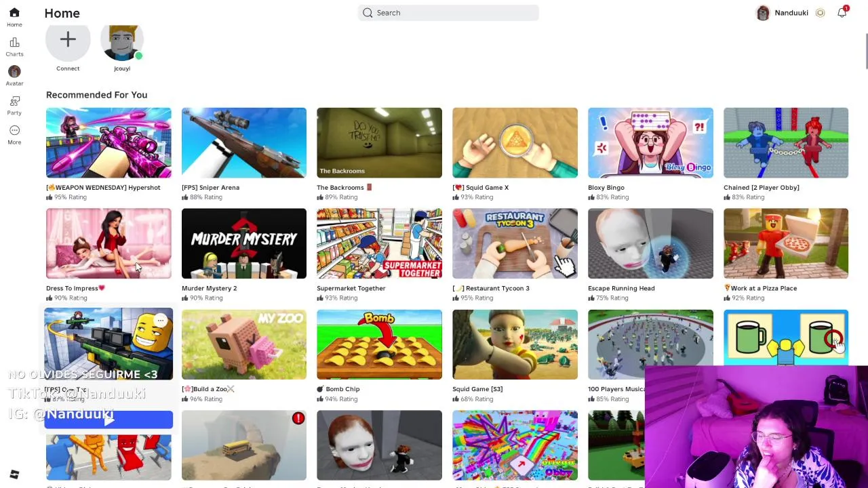868x488 pixels.
Task: Open the Squid Game X thumbnail
Action: coord(515,142)
